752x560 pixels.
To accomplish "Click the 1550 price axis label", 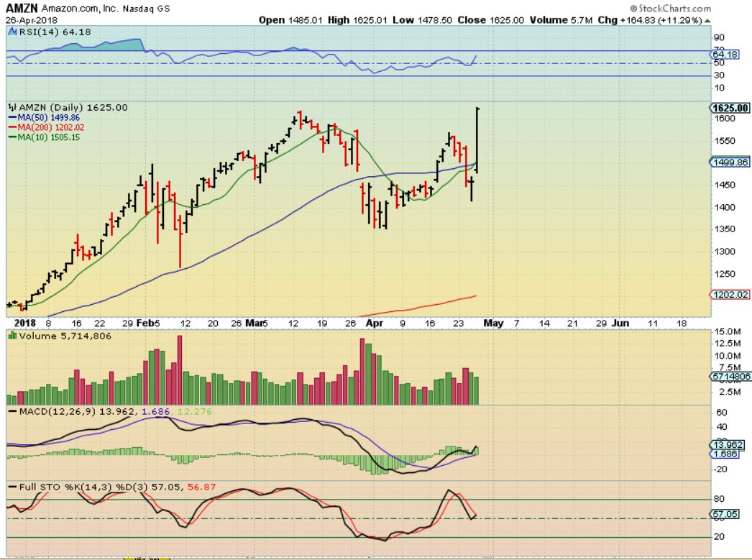I will click(725, 141).
